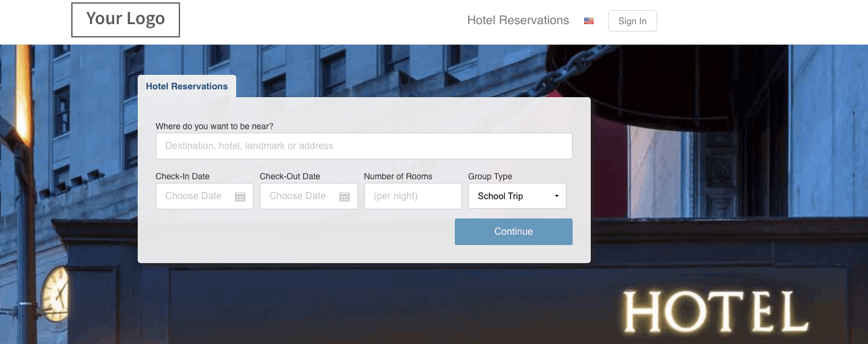
Task: Open Hotel Reservations in the top navigation
Action: (x=518, y=21)
